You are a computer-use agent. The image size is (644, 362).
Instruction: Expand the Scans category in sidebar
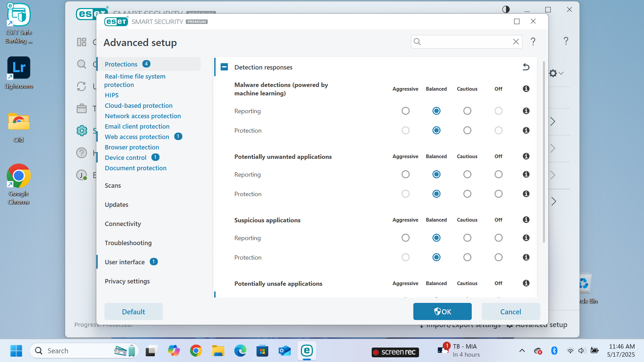pyautogui.click(x=113, y=186)
